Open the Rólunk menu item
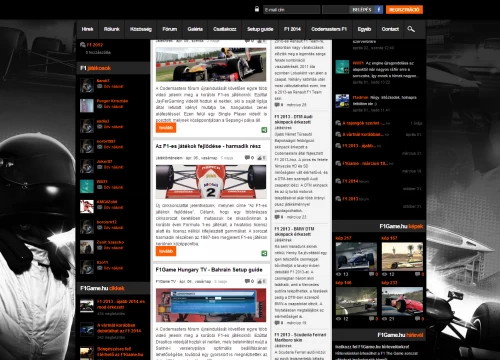Viewport: 500px width, 360px height. 111,29
